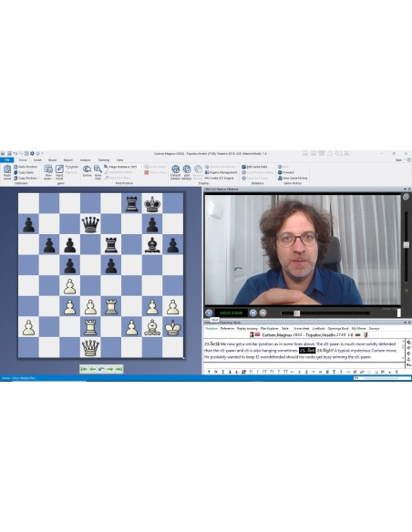The width and height of the screenshot is (412, 532).
Task: Click the settings gear in title bar
Action: pyautogui.click(x=32, y=153)
